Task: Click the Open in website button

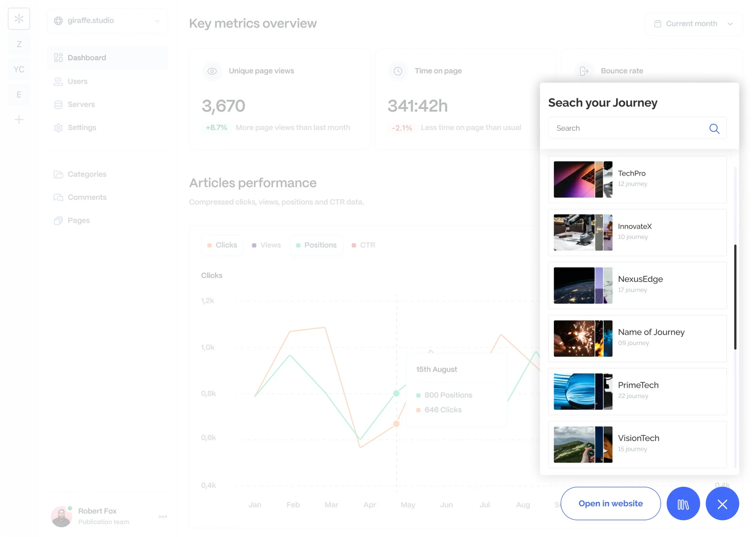Action: [610, 503]
